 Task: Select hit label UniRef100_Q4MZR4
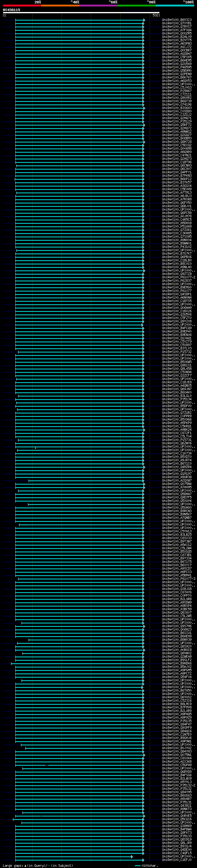177,467
